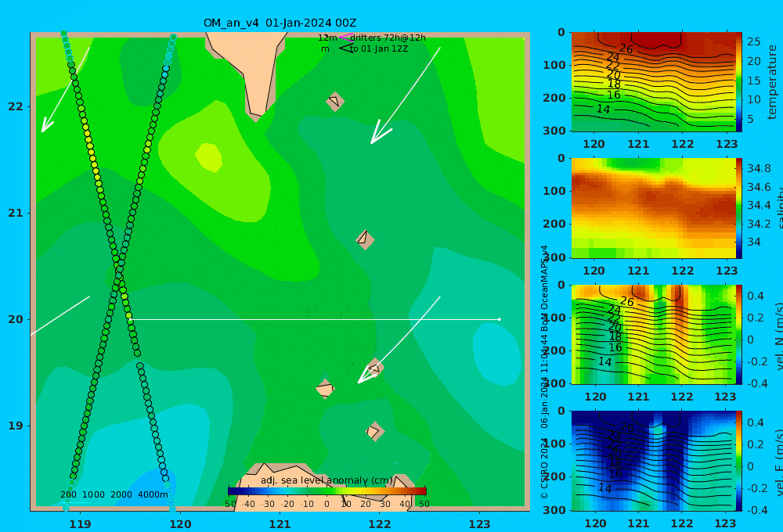Open the eastward velocity section panel
Image resolution: width=783 pixels, height=532 pixels.
pyautogui.click(x=654, y=461)
